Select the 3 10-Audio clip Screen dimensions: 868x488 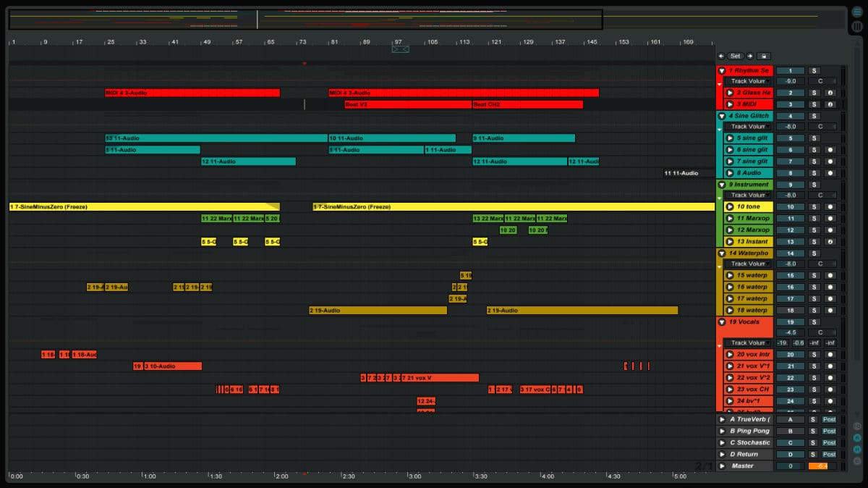pyautogui.click(x=172, y=366)
